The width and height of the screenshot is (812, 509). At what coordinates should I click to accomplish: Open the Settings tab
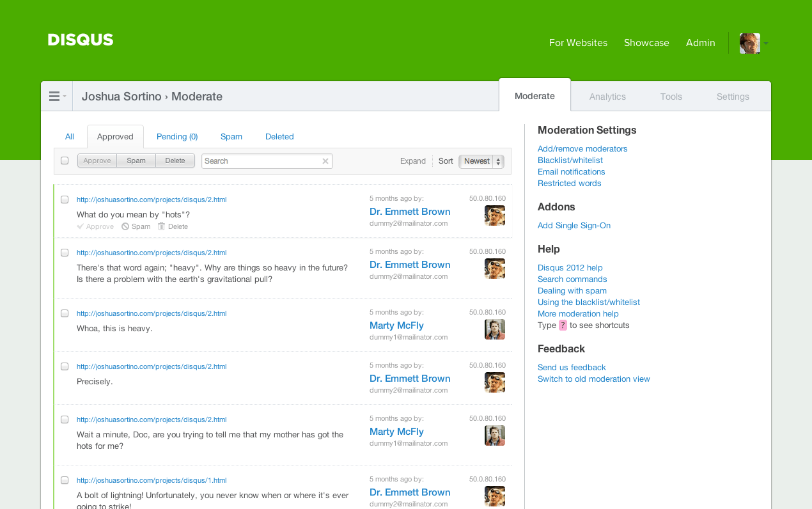733,97
